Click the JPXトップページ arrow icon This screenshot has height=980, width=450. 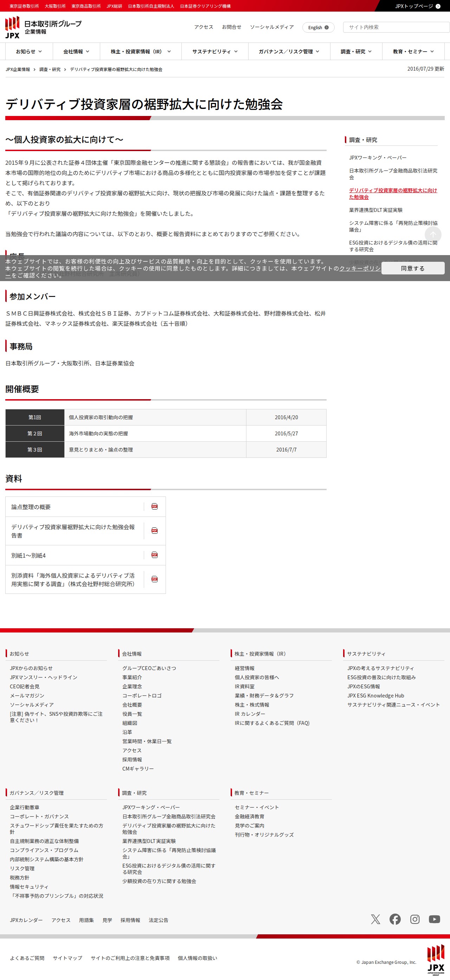438,6
